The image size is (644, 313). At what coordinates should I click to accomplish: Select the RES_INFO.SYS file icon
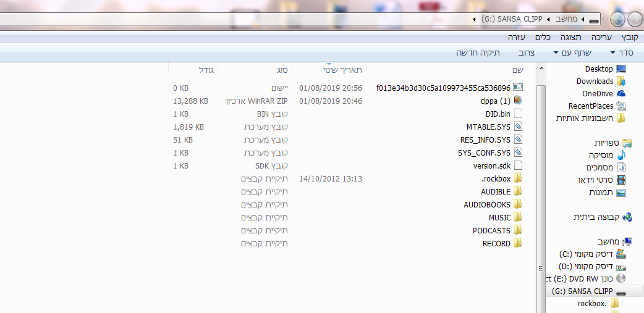tap(518, 140)
